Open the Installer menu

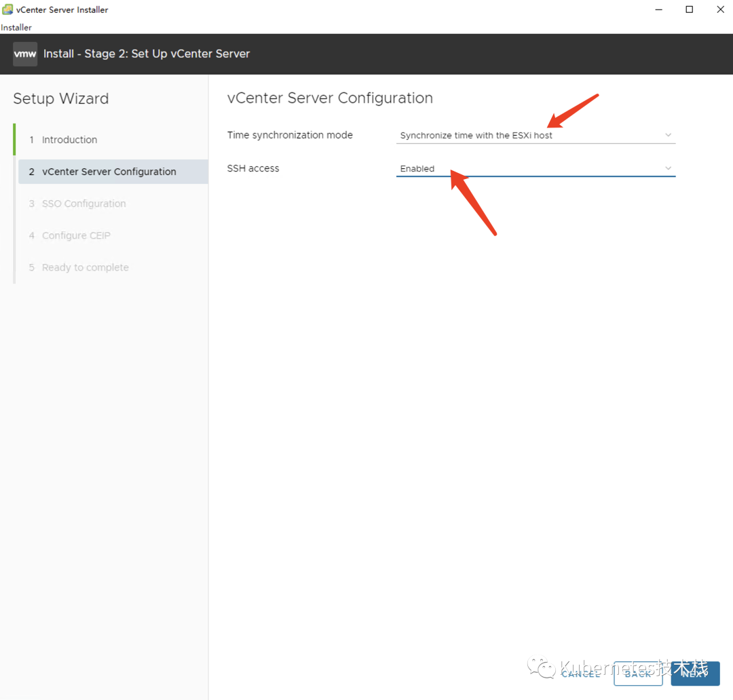16,28
